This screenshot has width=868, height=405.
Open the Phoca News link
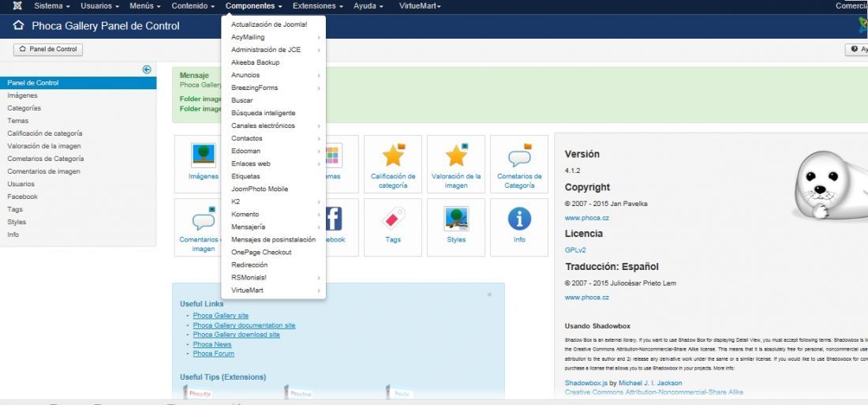click(212, 344)
